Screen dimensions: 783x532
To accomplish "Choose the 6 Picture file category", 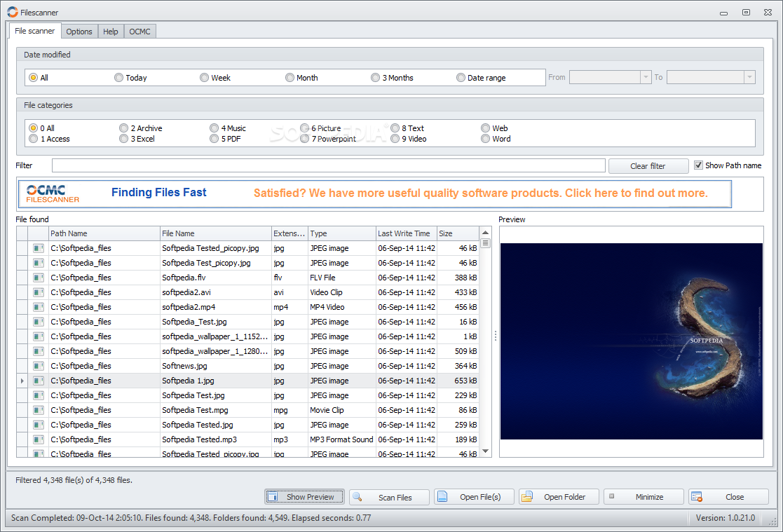I will coord(320,128).
